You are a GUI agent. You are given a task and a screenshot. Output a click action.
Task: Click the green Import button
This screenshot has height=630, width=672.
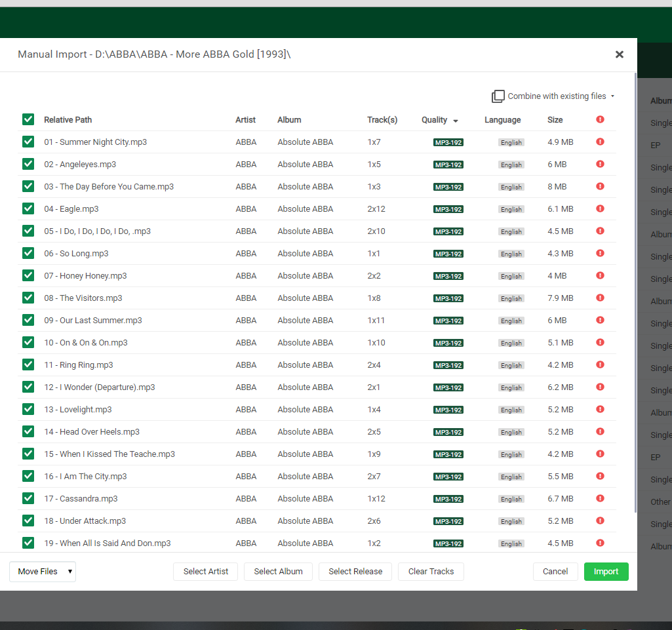point(606,572)
